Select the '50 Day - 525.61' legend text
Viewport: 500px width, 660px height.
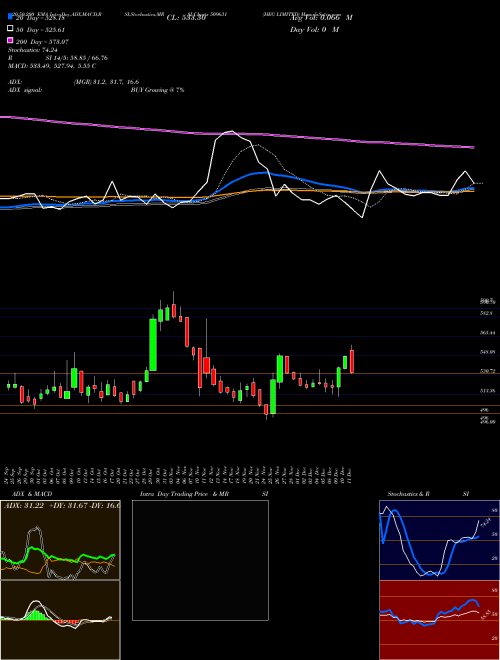pos(40,30)
